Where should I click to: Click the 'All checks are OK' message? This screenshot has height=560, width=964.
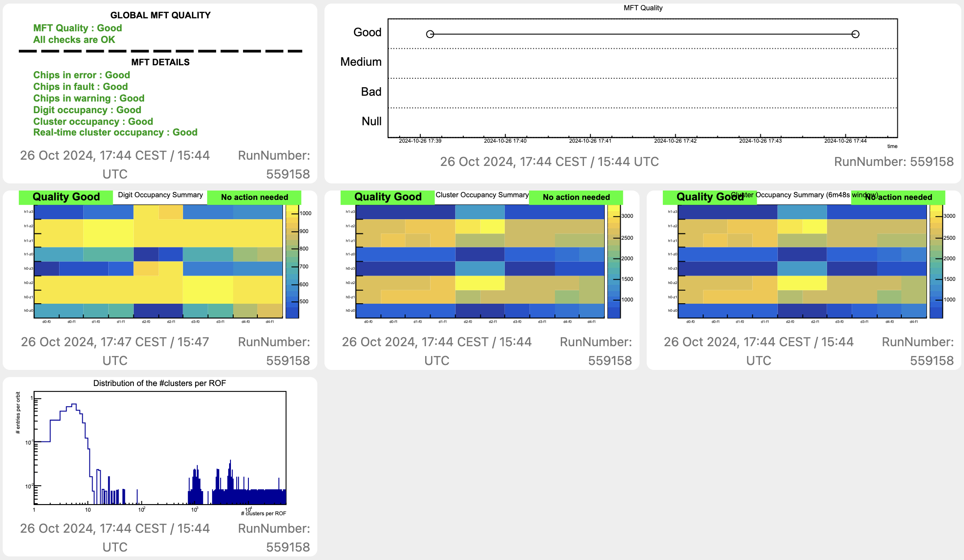coord(74,40)
